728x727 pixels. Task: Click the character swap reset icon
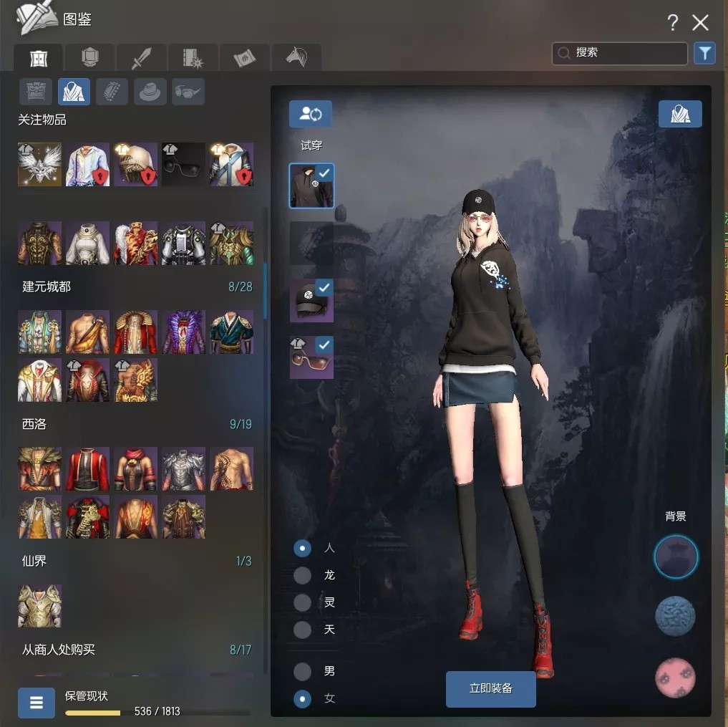311,114
